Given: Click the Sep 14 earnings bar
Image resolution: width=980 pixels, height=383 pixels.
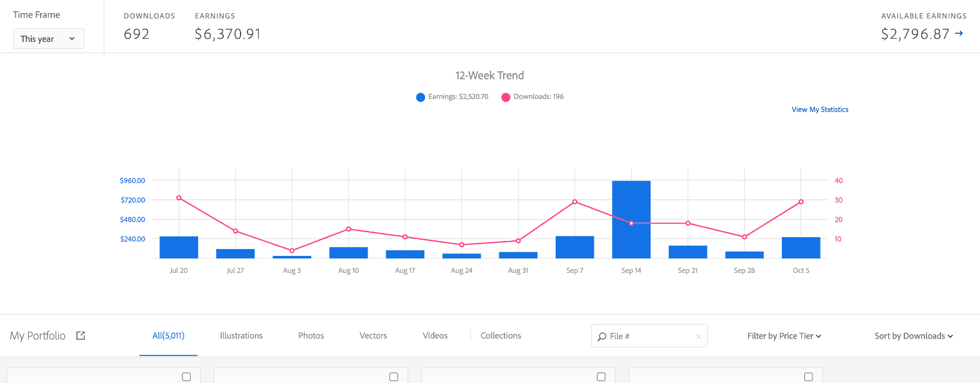Looking at the screenshot, I should (x=631, y=220).
